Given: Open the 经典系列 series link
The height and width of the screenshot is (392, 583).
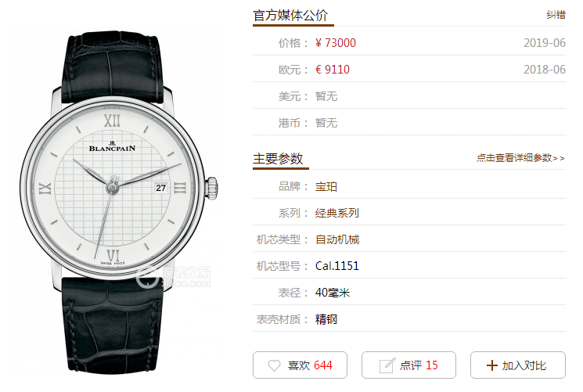Looking at the screenshot, I should 337,213.
